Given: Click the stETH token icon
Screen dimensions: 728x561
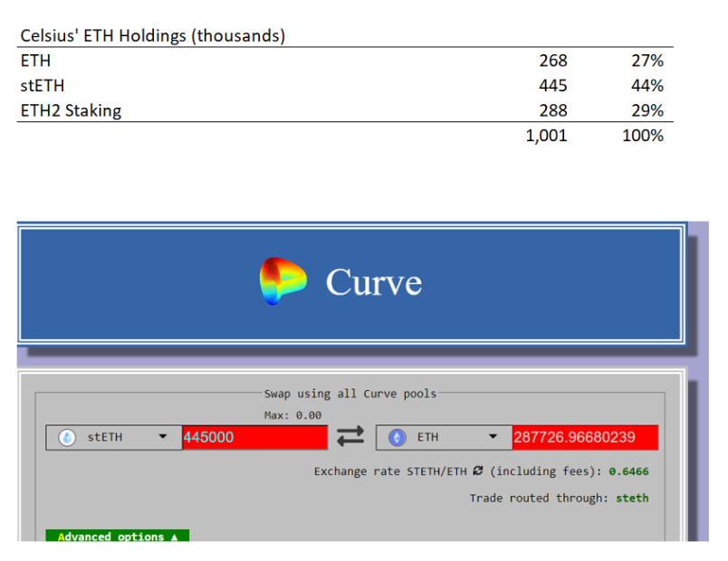Looking at the screenshot, I should click(x=67, y=437).
